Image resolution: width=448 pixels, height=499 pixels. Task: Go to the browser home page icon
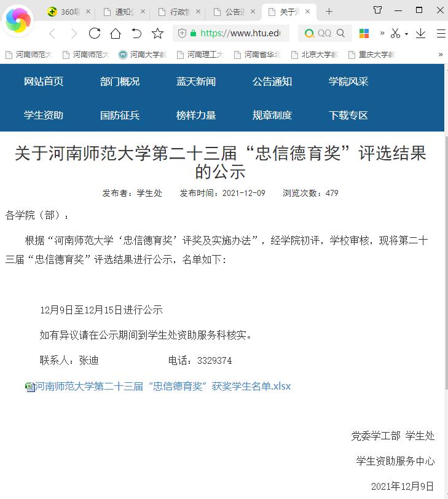point(116,33)
